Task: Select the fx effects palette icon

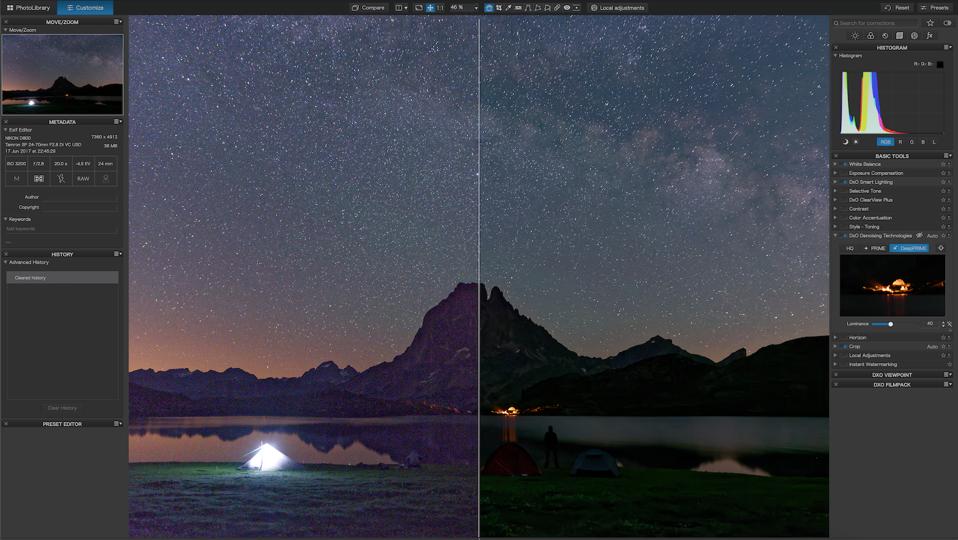Action: pyautogui.click(x=929, y=35)
